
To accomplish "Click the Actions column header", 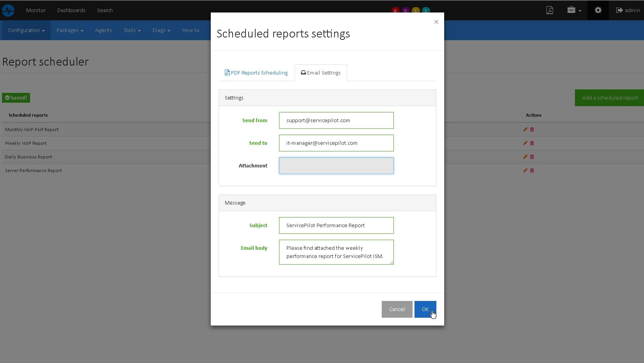I will point(534,115).
